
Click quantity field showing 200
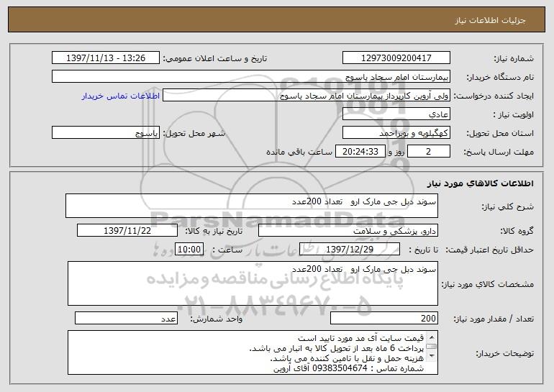pyautogui.click(x=384, y=318)
